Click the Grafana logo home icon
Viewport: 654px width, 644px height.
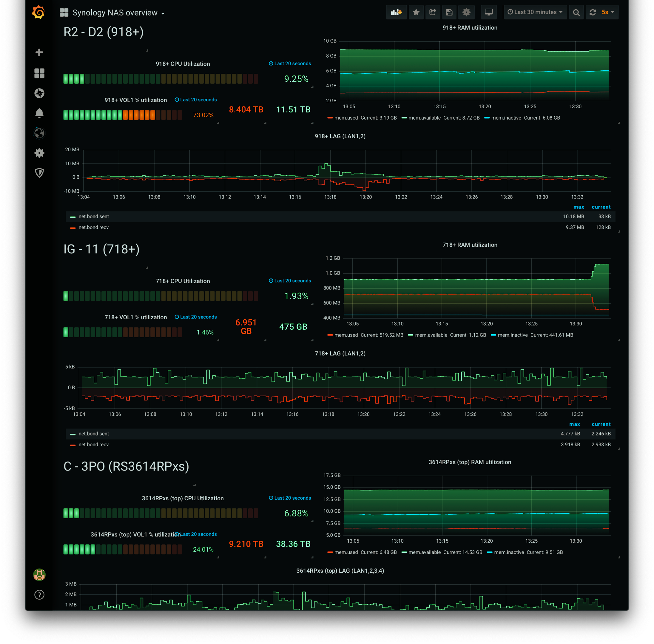38,12
